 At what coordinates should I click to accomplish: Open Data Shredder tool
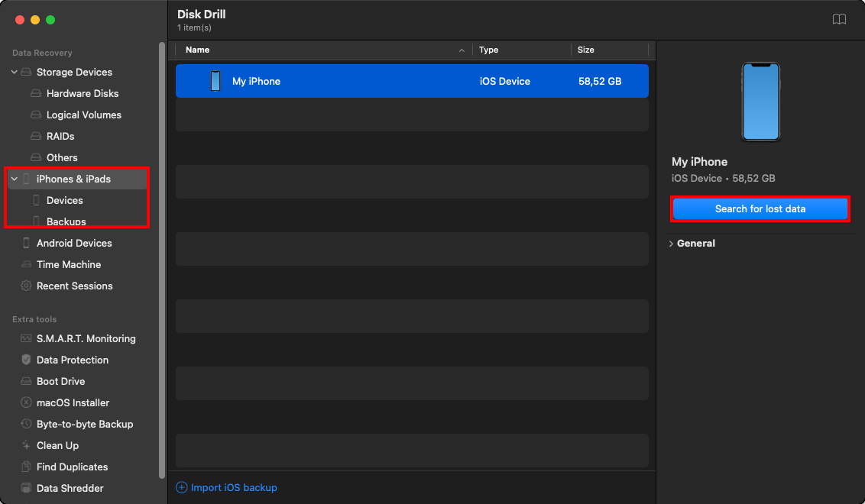[70, 488]
